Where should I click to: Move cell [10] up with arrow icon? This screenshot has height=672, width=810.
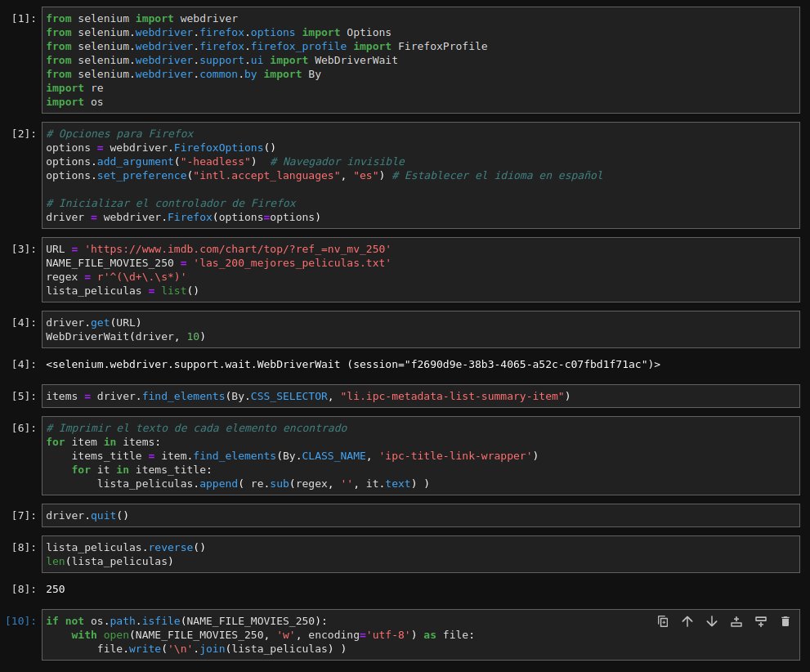(x=687, y=621)
